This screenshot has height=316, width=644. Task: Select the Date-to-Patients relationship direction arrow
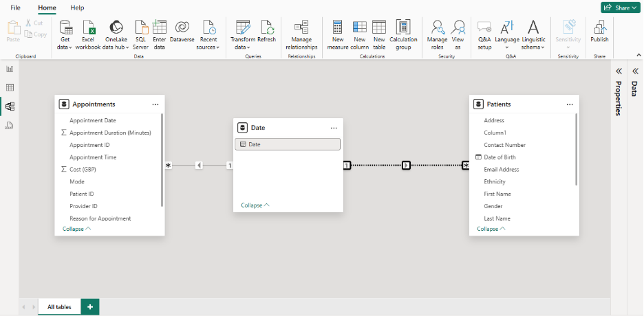coord(406,165)
